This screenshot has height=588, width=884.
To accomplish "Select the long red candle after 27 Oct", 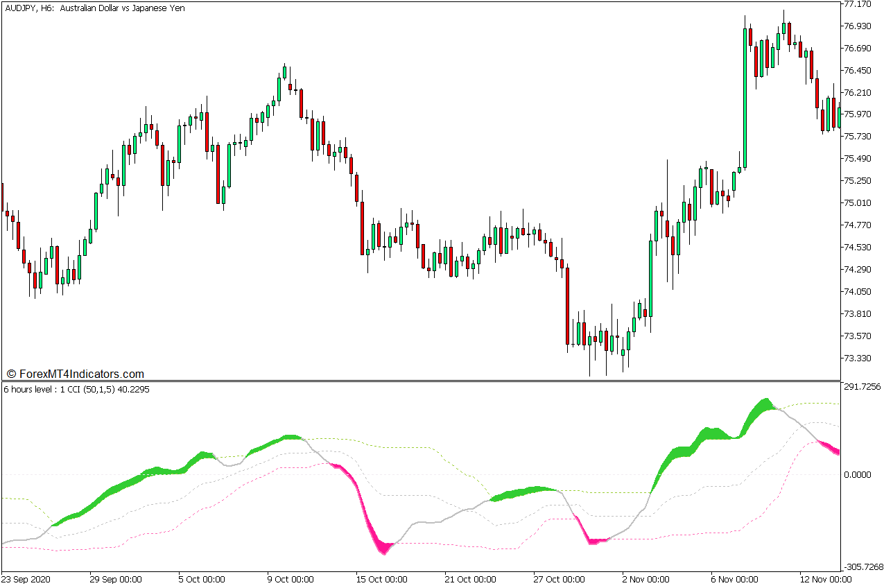I will [567, 305].
